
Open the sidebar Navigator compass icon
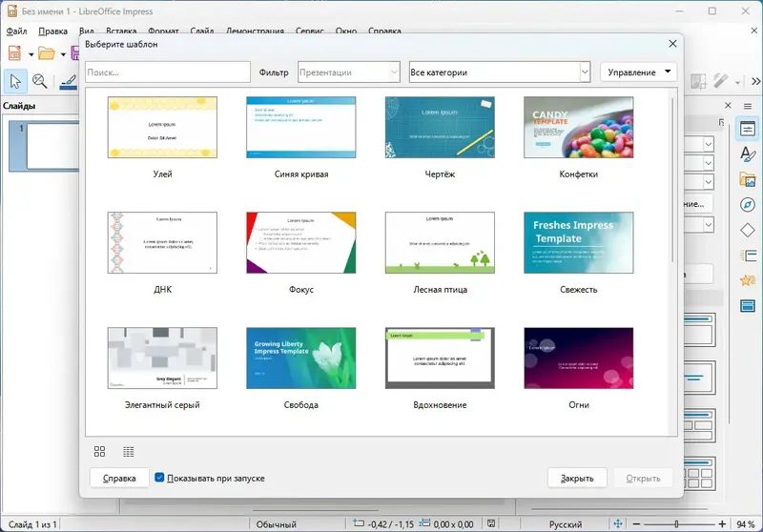click(748, 205)
